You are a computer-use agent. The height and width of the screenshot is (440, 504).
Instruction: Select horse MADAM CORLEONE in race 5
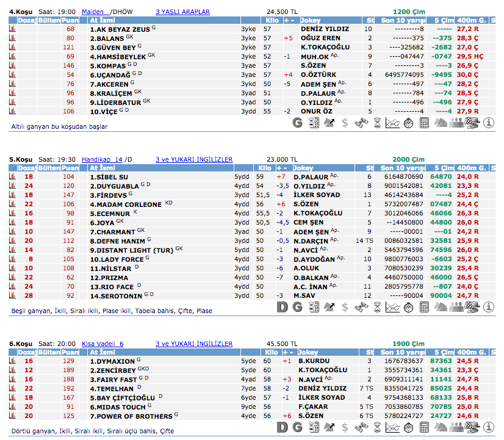tap(126, 204)
